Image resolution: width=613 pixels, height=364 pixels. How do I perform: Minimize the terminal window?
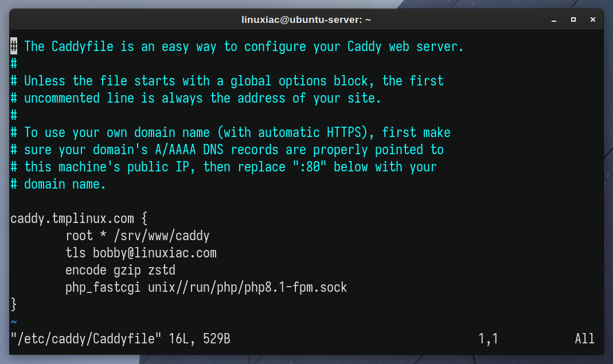click(x=553, y=20)
